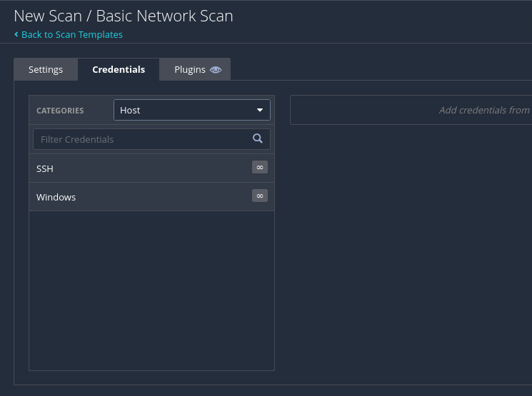Open the Host categories dropdown
532x396 pixels.
[x=192, y=110]
